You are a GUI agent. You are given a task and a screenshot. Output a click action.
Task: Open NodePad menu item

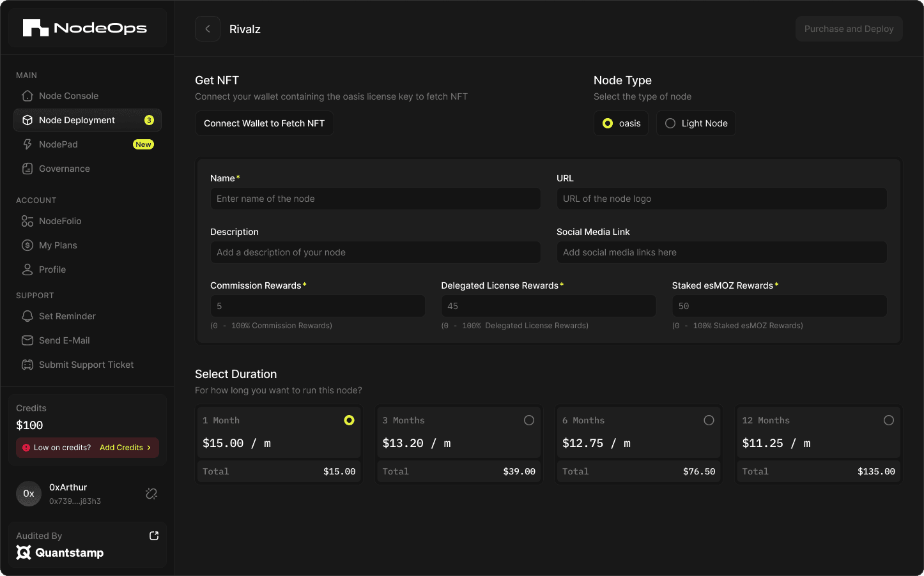click(x=88, y=144)
